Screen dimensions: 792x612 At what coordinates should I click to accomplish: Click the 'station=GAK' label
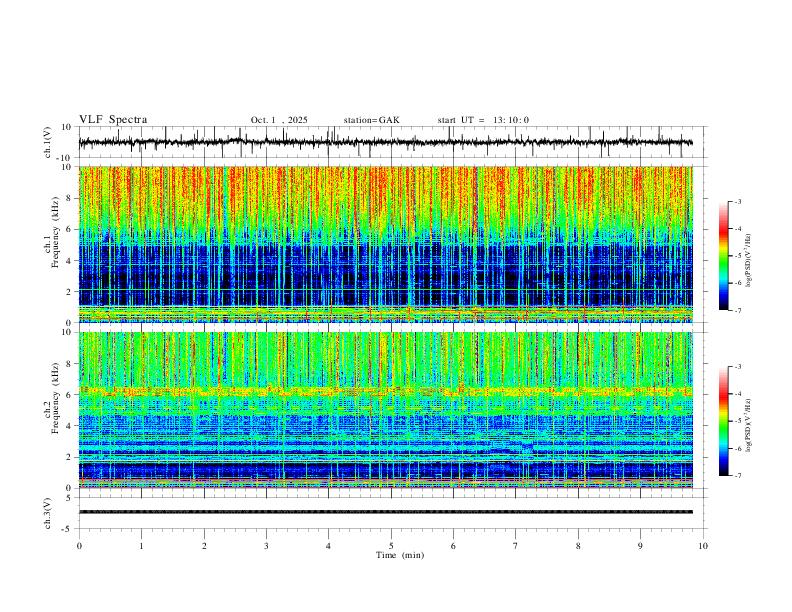pyautogui.click(x=371, y=120)
